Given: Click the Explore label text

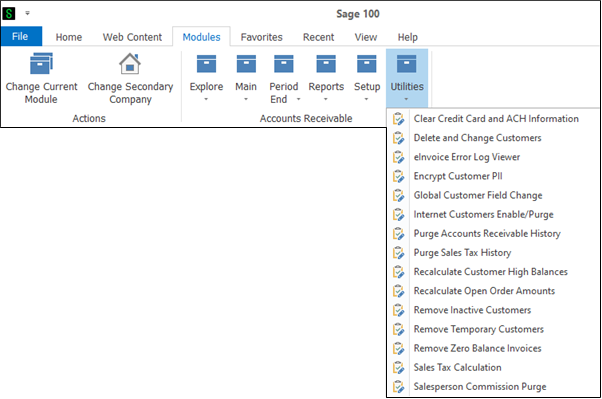Looking at the screenshot, I should [206, 87].
